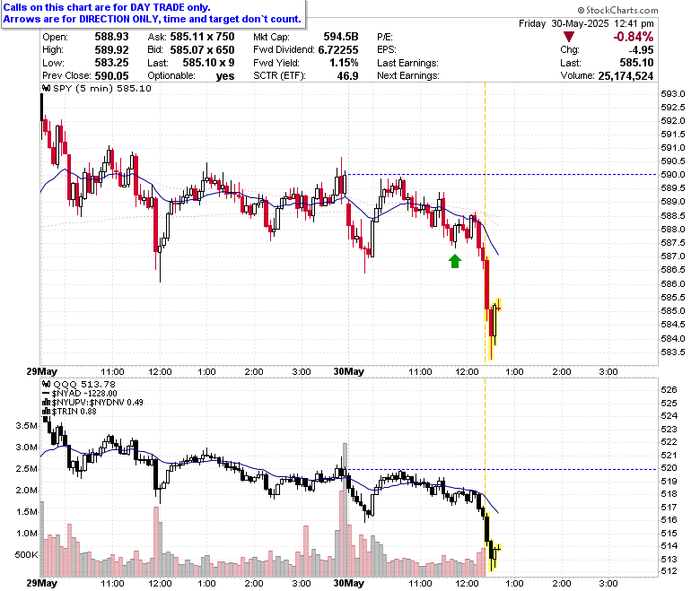Click the blue dashed 590.0 level line
This screenshot has width=700, height=591.
[x=503, y=174]
